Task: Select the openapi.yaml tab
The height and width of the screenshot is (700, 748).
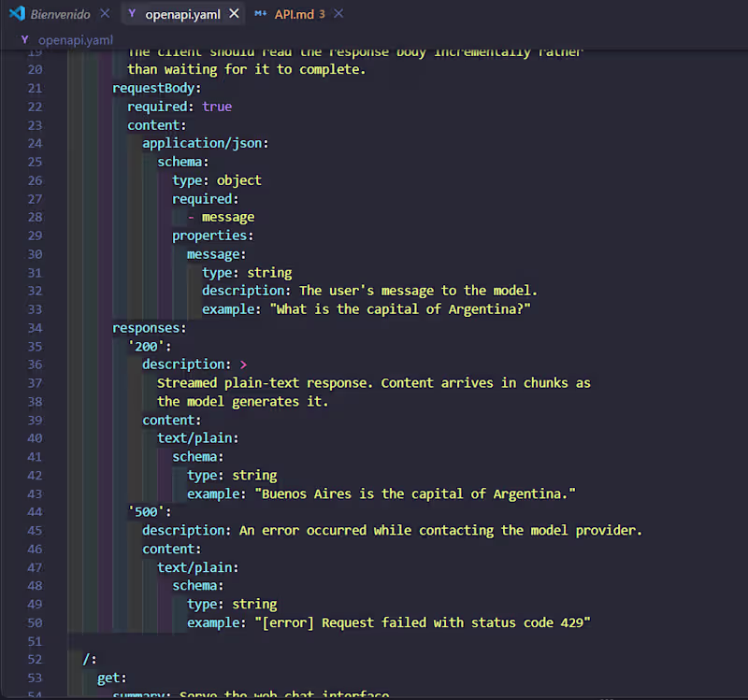Action: coord(182,14)
